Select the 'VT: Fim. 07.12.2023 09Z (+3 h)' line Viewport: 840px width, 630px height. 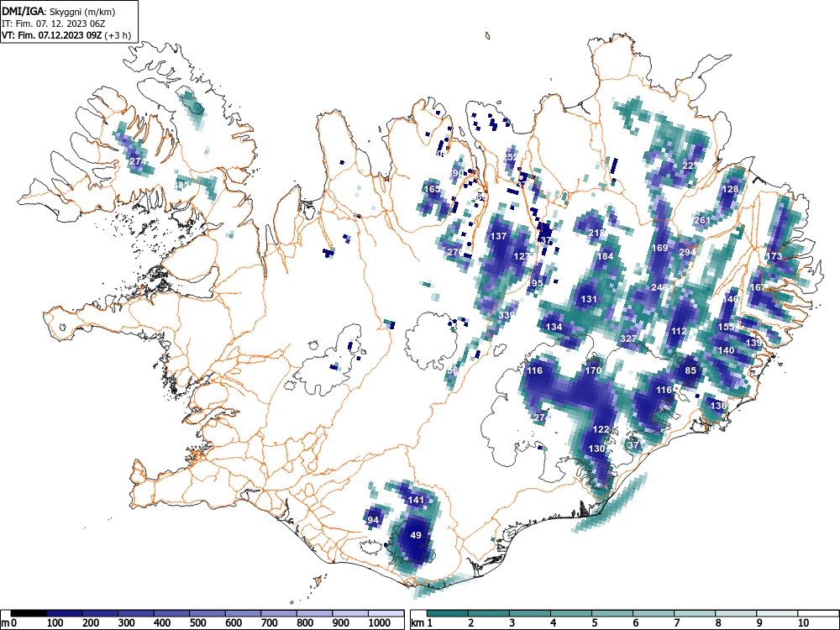[66, 35]
